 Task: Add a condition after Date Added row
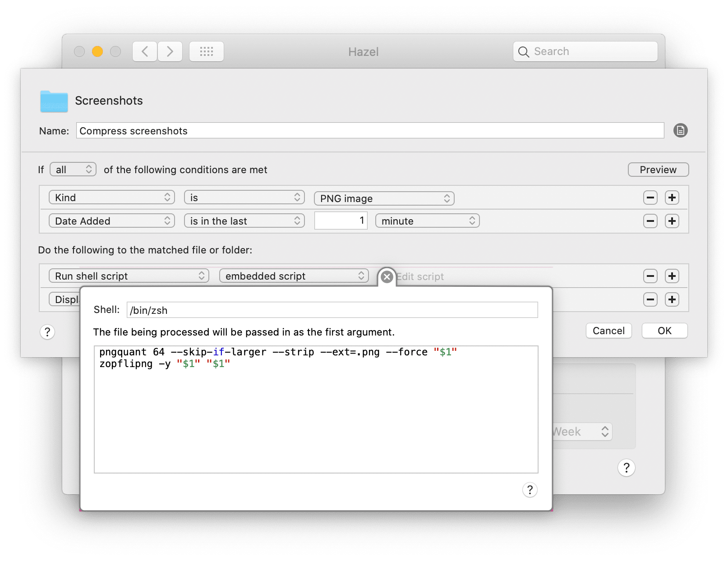click(x=672, y=221)
